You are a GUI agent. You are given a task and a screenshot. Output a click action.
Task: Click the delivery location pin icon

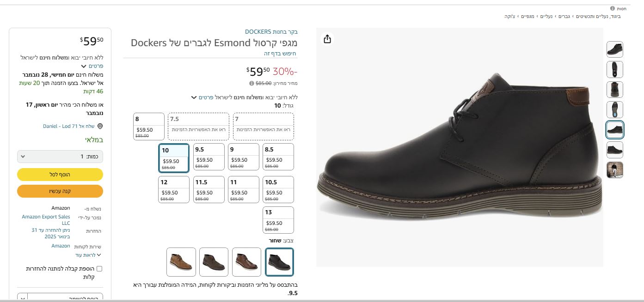point(100,127)
